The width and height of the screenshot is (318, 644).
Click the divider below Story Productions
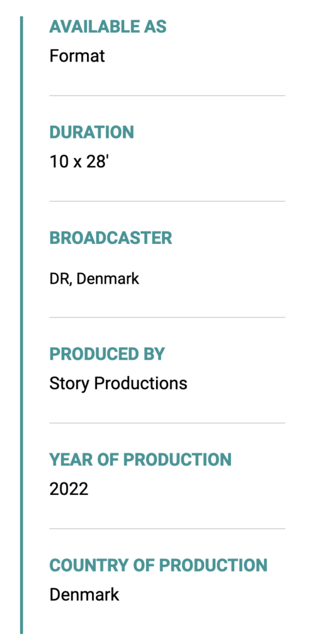click(x=167, y=423)
